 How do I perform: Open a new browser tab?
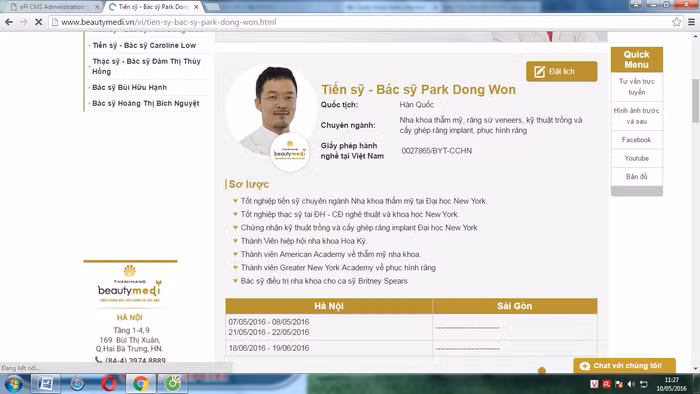[212, 7]
